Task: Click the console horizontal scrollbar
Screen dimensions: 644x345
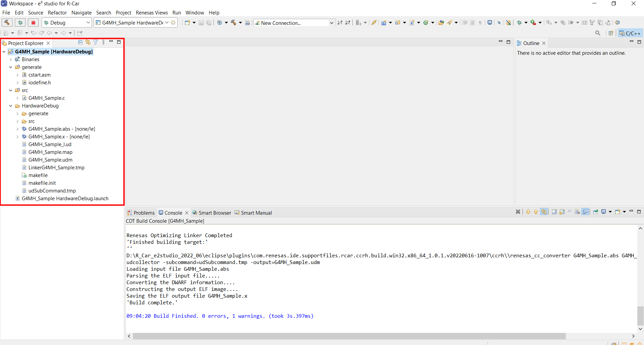Action: [349, 336]
